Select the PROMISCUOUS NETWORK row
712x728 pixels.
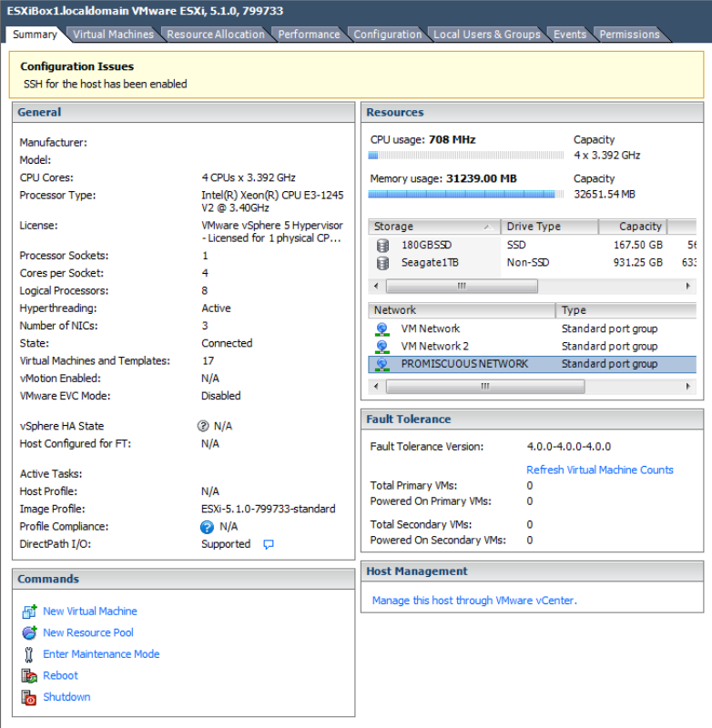[x=464, y=364]
